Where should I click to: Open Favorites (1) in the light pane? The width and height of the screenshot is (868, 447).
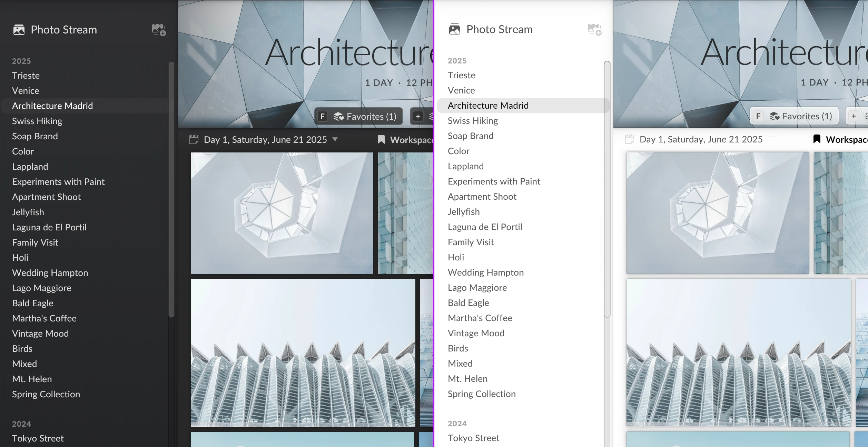[795, 116]
